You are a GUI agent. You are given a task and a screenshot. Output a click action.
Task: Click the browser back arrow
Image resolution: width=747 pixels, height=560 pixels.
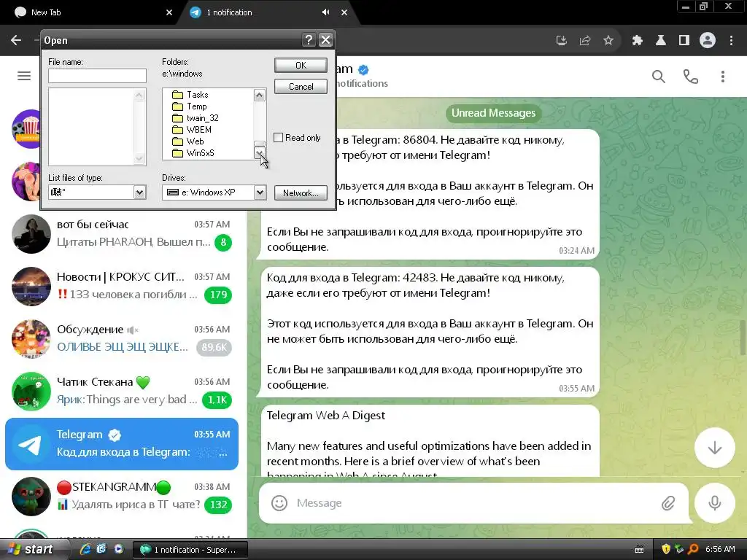[x=16, y=40]
